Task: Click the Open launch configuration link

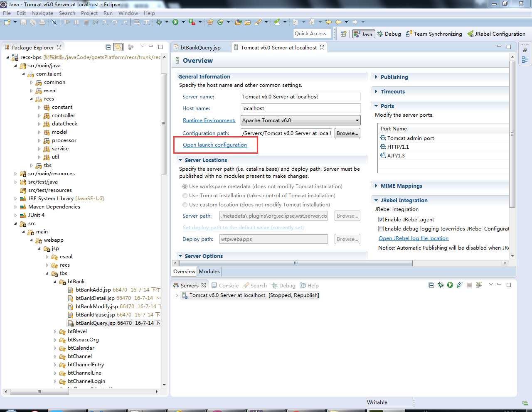Action: click(x=215, y=145)
